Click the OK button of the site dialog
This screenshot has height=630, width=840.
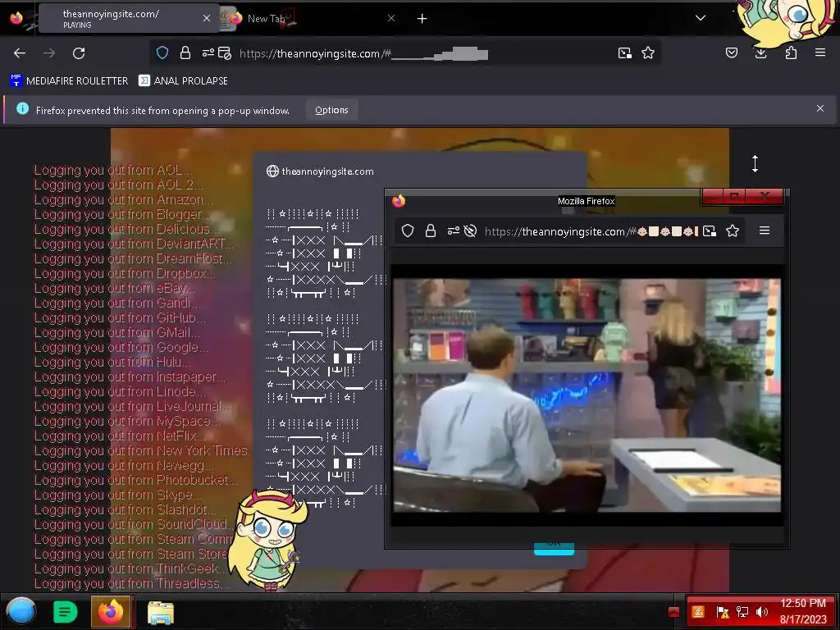[554, 549]
